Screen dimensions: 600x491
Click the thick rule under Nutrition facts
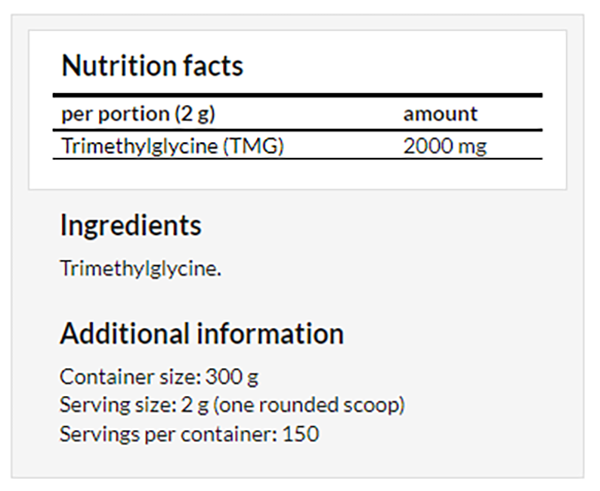pyautogui.click(x=298, y=95)
